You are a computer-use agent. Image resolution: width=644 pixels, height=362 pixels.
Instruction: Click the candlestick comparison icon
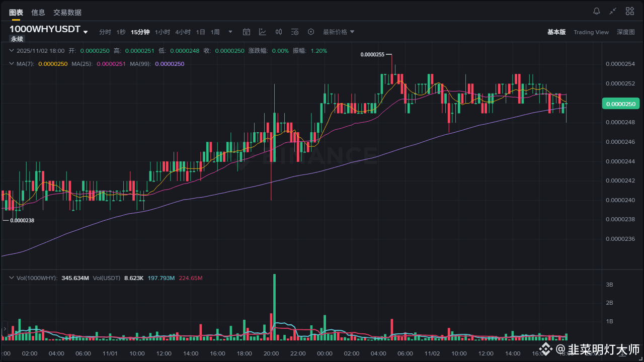279,32
